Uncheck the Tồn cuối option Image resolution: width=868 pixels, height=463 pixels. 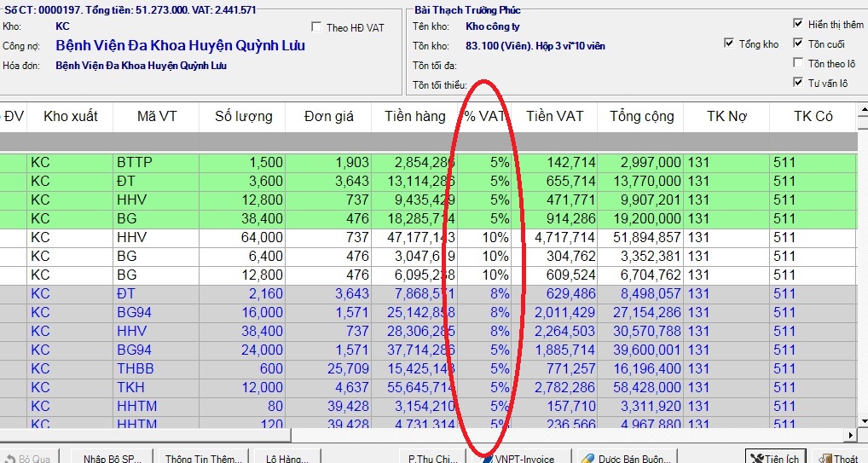point(798,43)
